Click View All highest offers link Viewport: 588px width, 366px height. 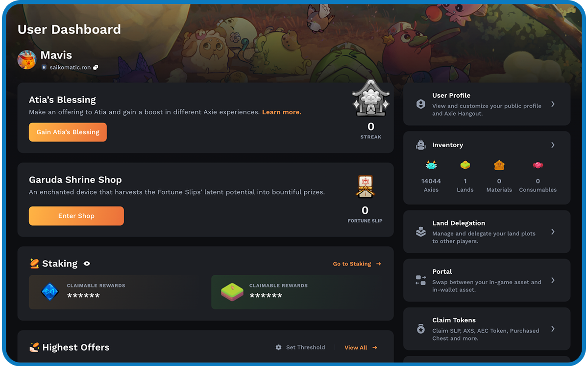coord(361,347)
